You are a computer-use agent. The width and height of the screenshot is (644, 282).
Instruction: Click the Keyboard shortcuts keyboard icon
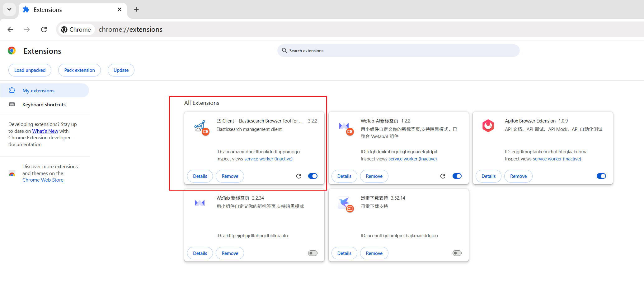[x=12, y=104]
